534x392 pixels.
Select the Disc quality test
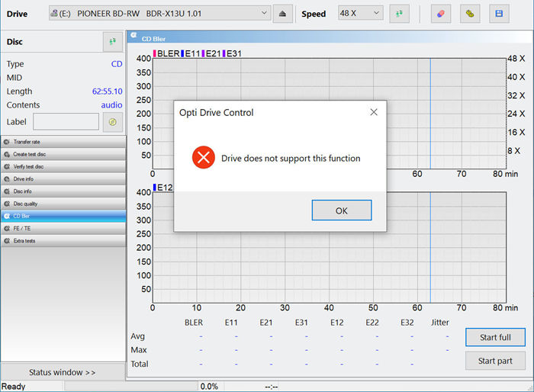63,204
